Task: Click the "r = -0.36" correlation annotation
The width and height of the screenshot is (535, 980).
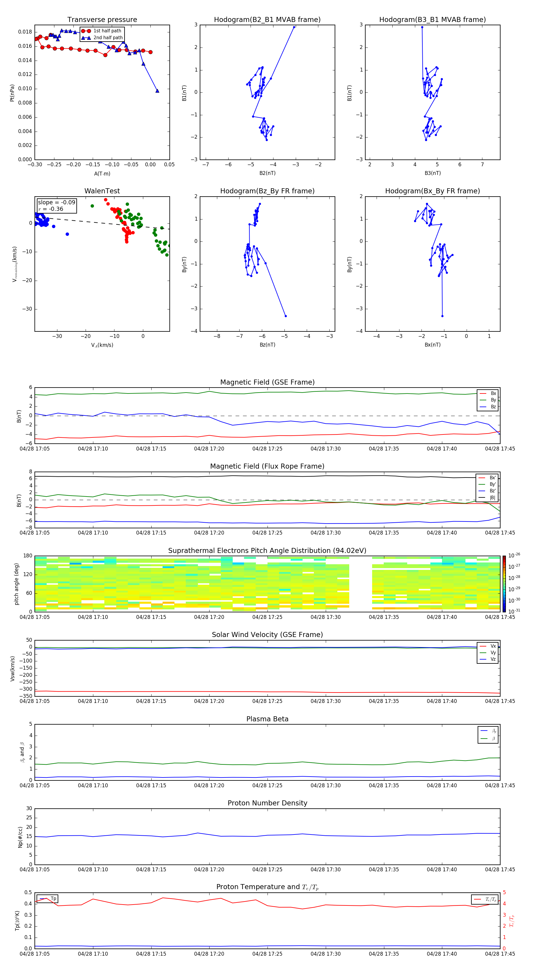Action: [51, 209]
